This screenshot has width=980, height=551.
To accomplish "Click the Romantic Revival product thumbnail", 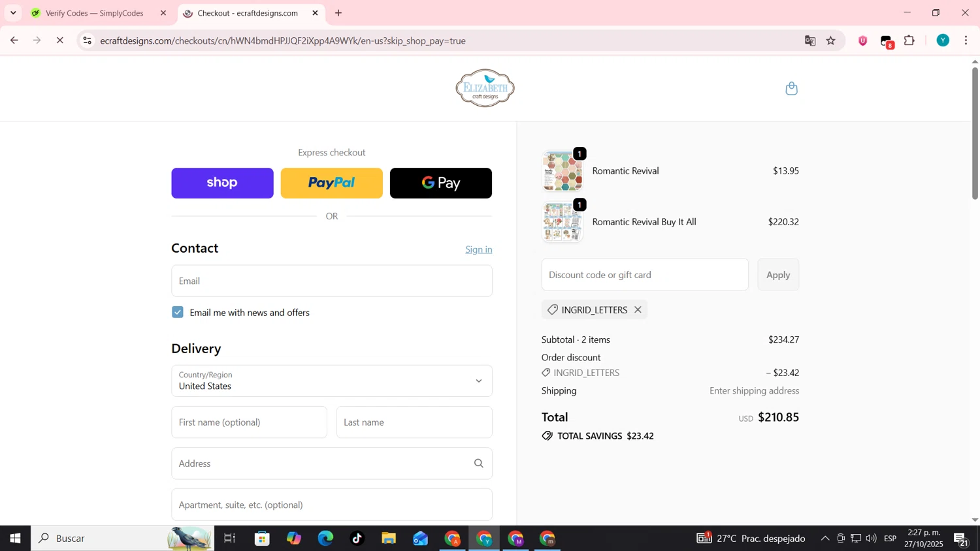I will tap(562, 171).
